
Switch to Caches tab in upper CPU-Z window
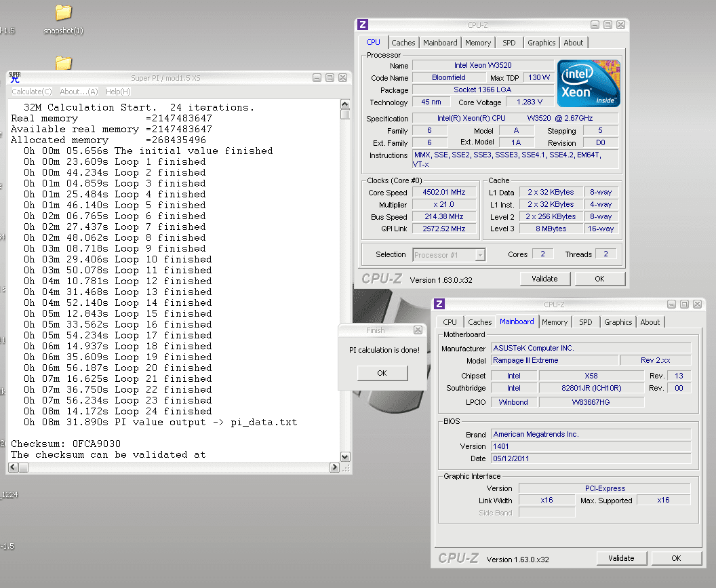coord(403,43)
